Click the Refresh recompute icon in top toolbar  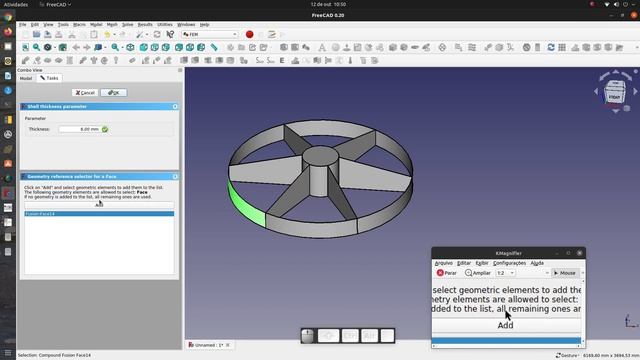point(157,35)
